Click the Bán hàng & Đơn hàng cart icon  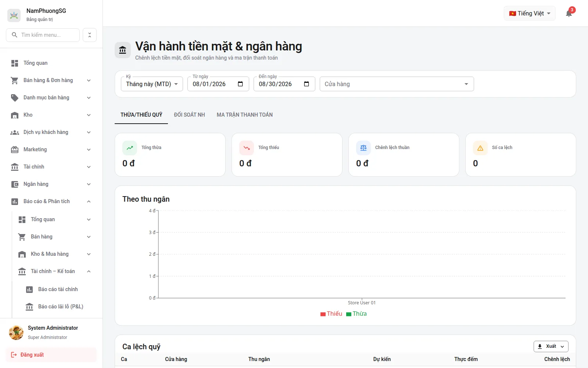pos(15,81)
